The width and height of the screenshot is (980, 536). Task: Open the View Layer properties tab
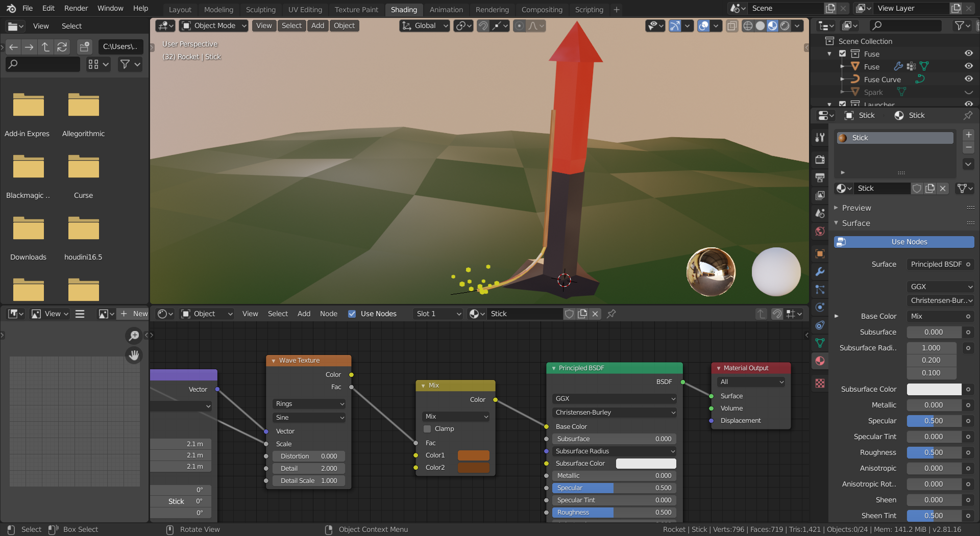(820, 195)
